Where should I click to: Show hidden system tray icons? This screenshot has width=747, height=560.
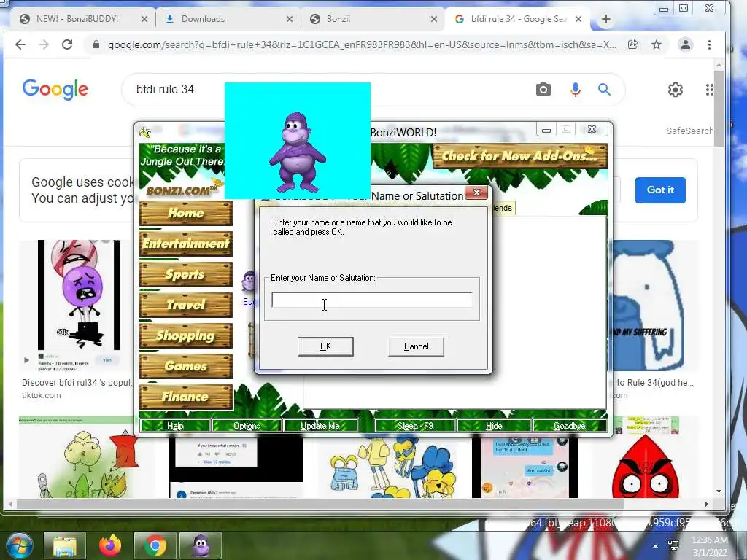click(x=656, y=546)
